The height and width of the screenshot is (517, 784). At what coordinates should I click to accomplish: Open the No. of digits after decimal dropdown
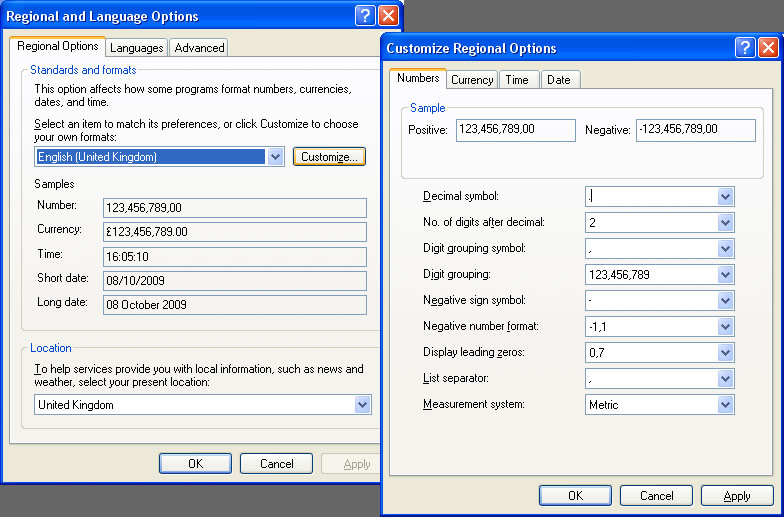[726, 222]
